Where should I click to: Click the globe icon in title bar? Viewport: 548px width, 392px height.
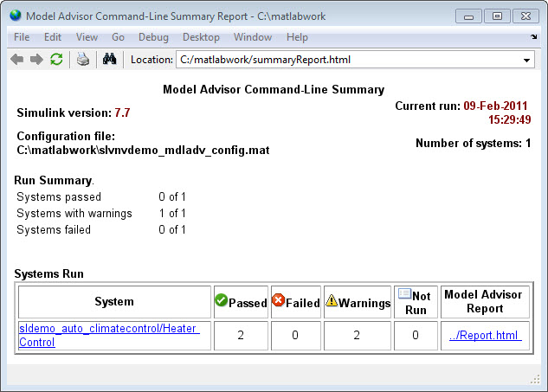16,16
